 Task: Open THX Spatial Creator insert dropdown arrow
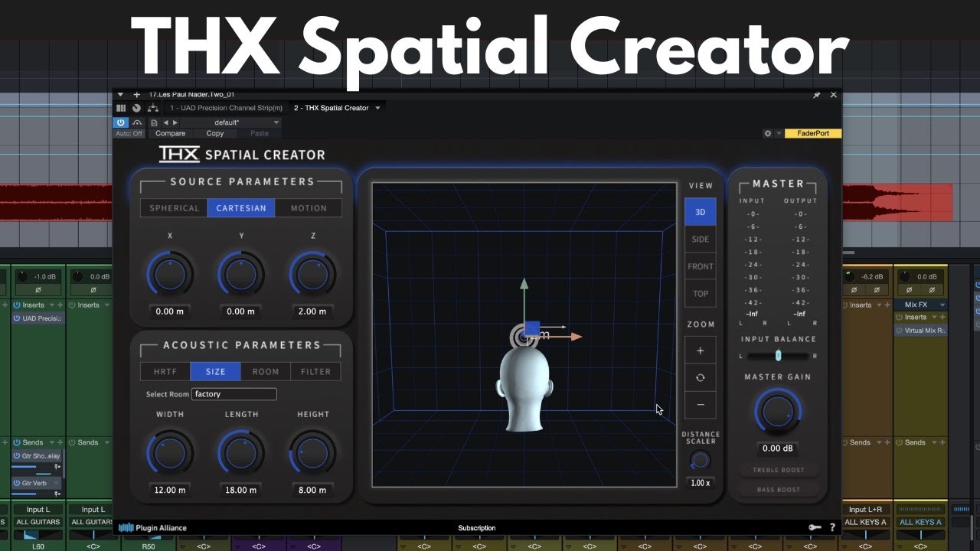(377, 108)
